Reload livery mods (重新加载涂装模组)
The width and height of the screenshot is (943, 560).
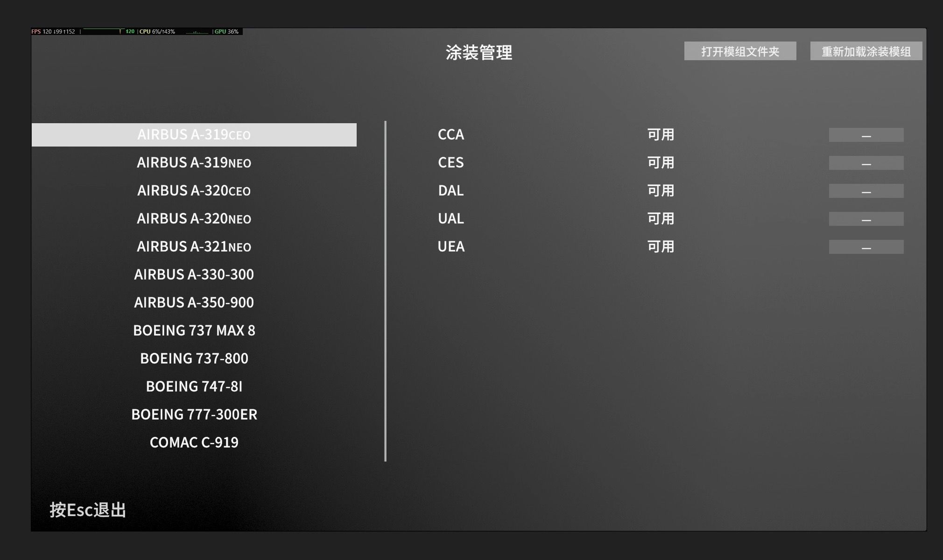pos(866,51)
